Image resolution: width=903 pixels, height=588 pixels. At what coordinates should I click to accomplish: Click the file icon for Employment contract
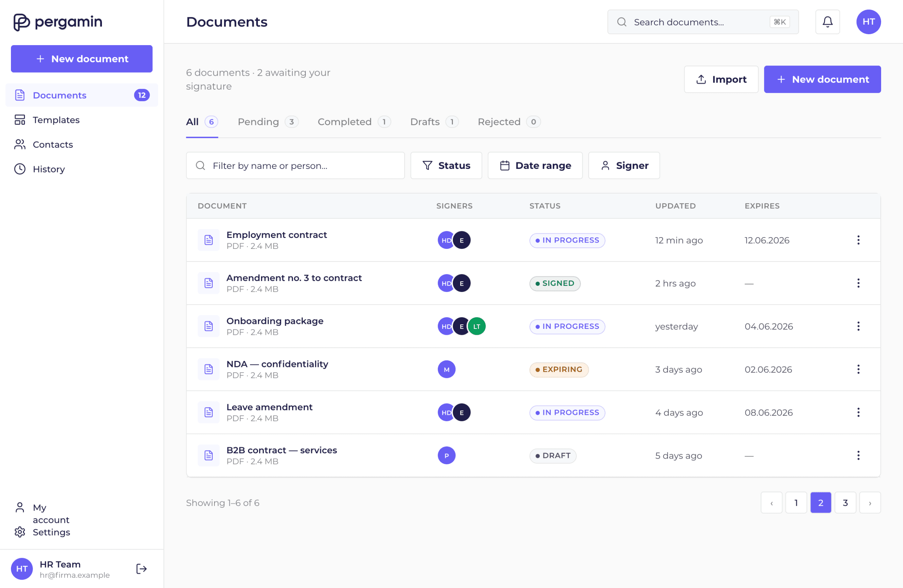[x=209, y=240]
